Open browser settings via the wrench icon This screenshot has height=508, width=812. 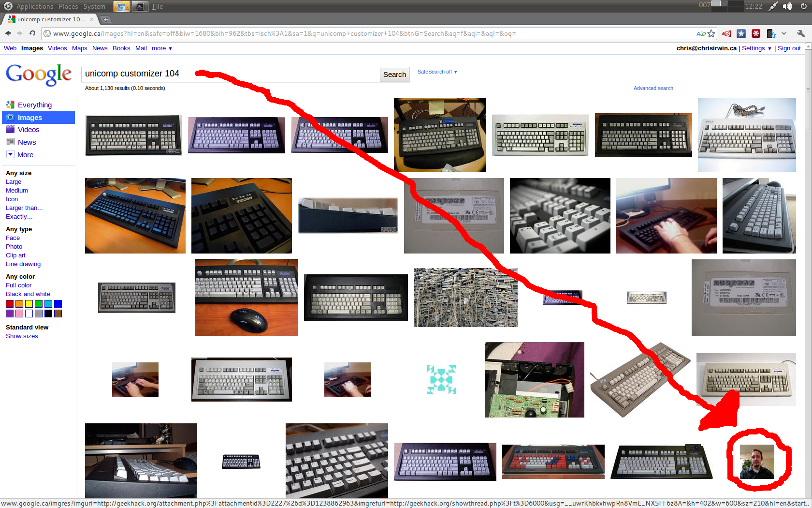click(x=801, y=33)
